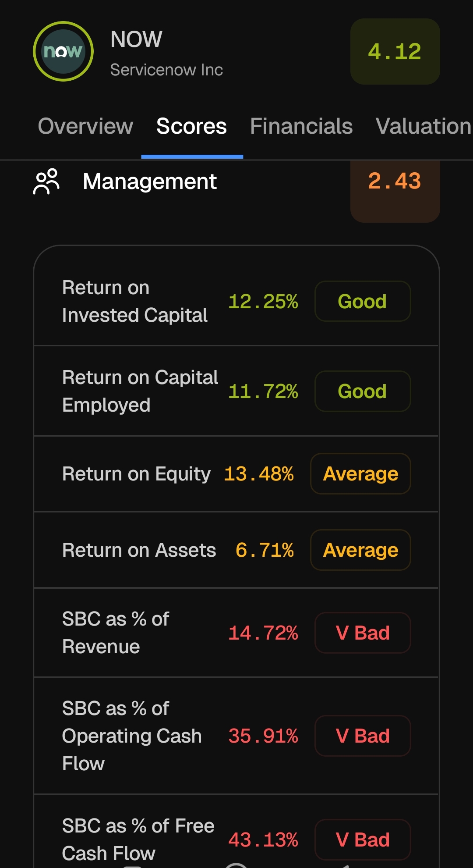Image resolution: width=473 pixels, height=868 pixels.
Task: Click the Return on Assets 6.71% value
Action: [265, 550]
